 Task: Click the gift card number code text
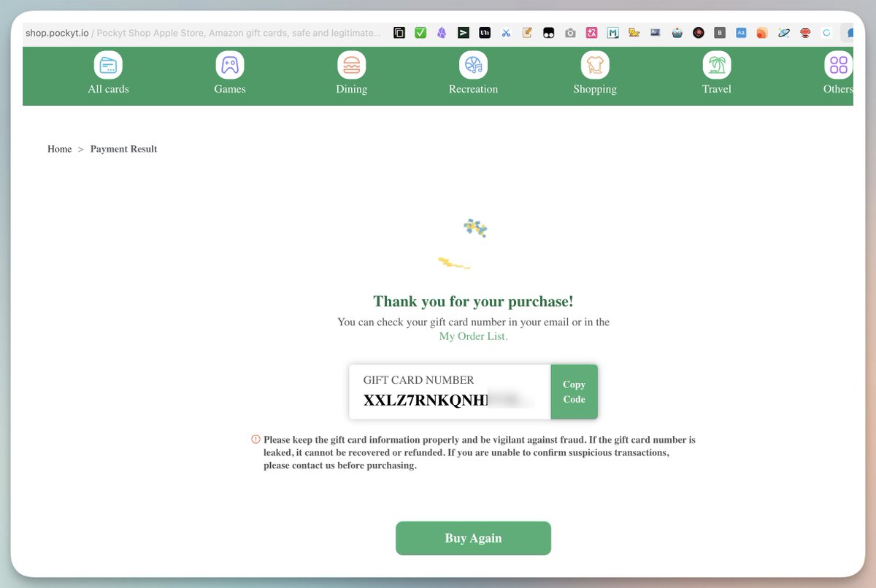click(x=448, y=400)
